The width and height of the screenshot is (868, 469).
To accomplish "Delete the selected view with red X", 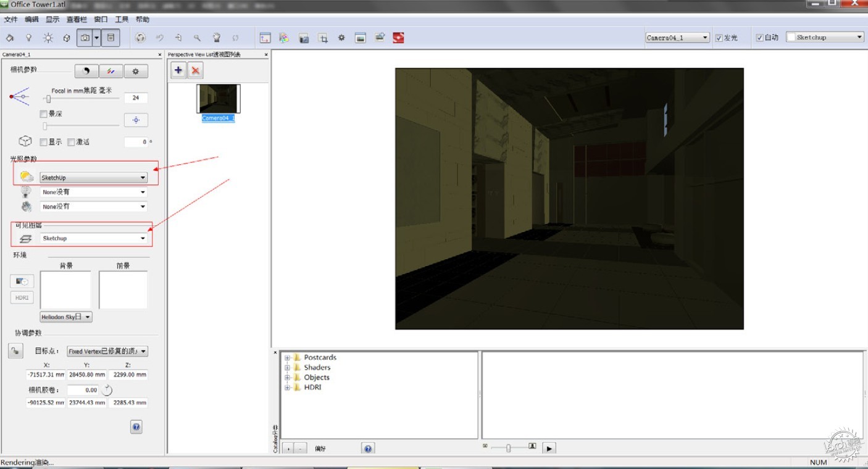I will pyautogui.click(x=196, y=70).
